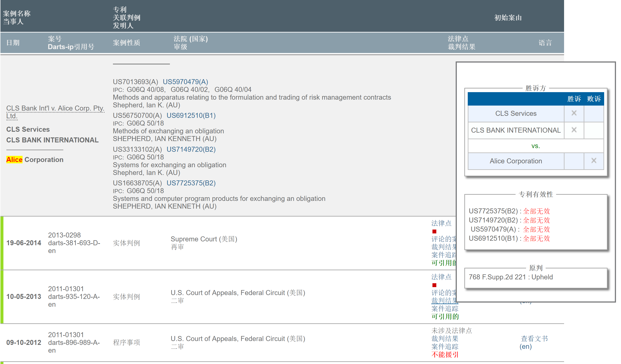This screenshot has height=364, width=621.
Task: Click the 日期 column header
Action: click(x=13, y=43)
